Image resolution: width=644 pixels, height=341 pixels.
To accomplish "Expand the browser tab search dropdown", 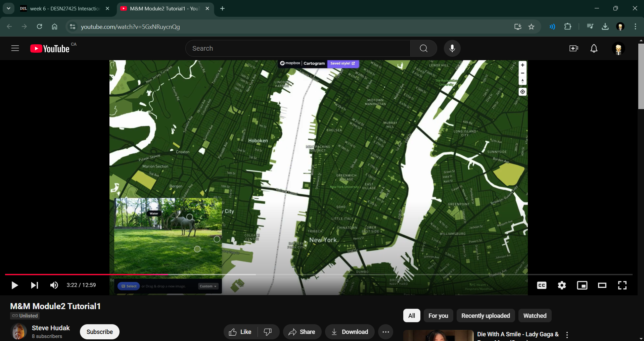I will (x=8, y=8).
